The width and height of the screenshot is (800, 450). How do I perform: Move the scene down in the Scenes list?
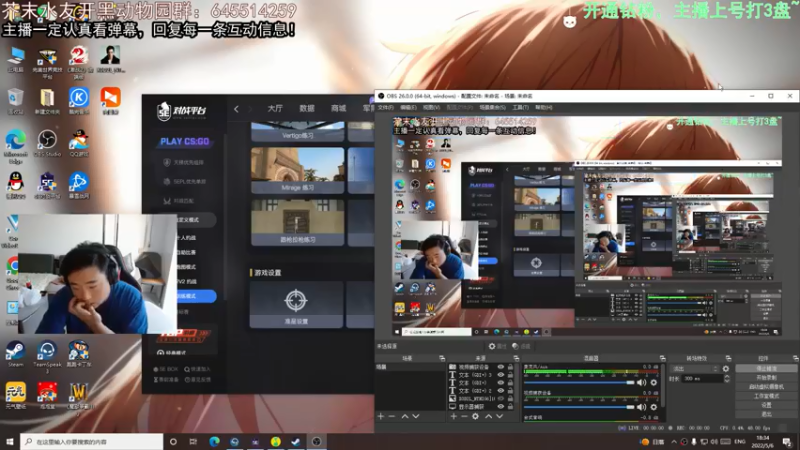(416, 416)
